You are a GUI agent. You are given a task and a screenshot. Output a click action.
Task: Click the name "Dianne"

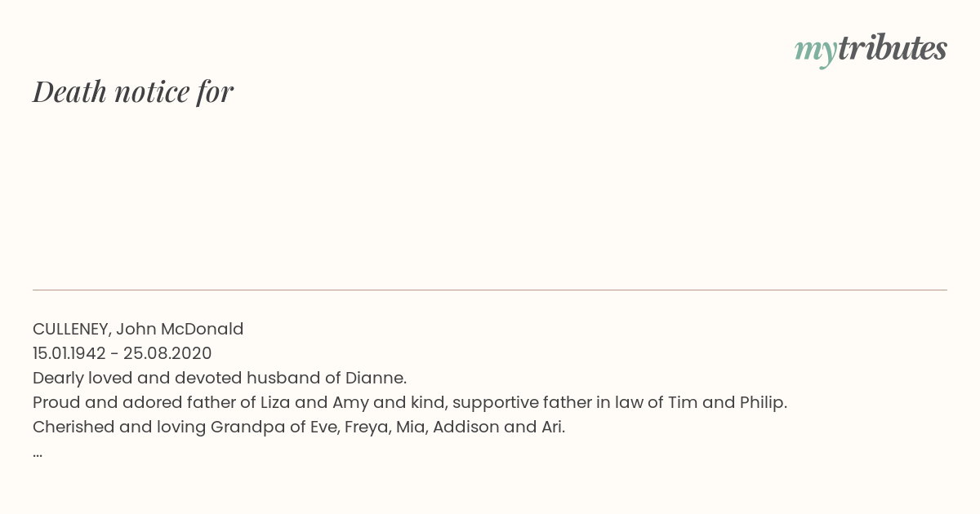374,378
